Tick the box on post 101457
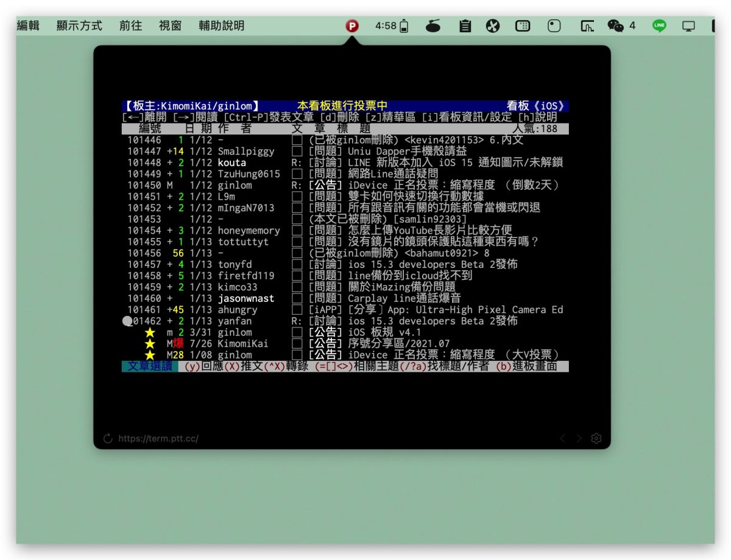Viewport: 731px width, 560px height. tap(297, 265)
